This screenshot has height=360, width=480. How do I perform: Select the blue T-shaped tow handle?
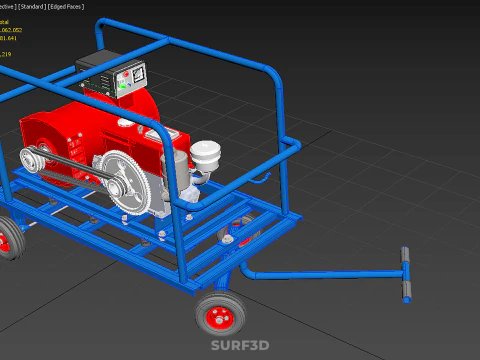coord(406,275)
